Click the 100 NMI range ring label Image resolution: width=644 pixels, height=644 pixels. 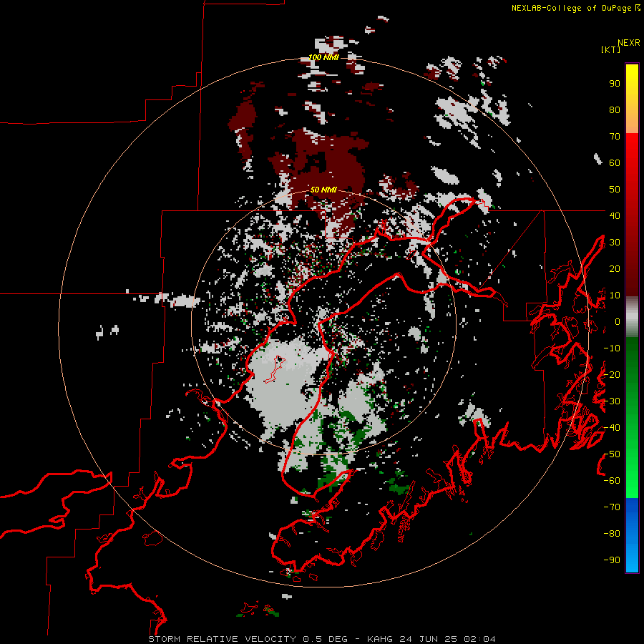[323, 57]
